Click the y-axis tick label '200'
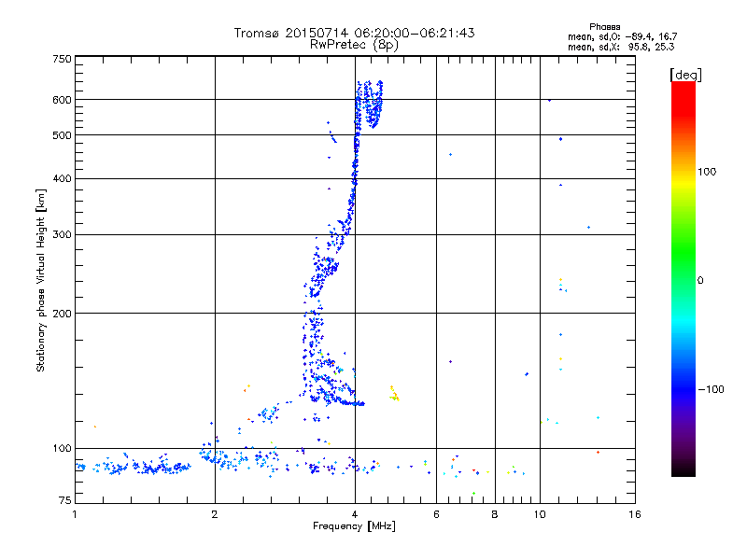The image size is (747, 560). (x=62, y=314)
